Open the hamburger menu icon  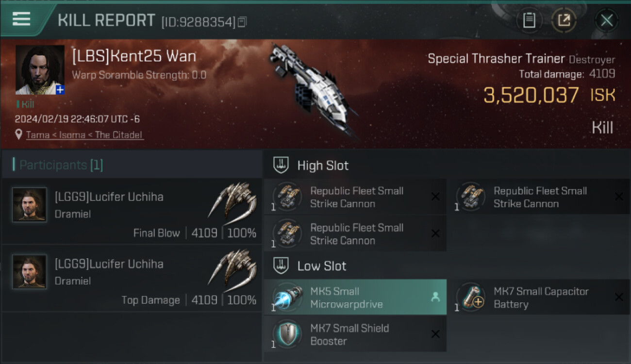[21, 19]
